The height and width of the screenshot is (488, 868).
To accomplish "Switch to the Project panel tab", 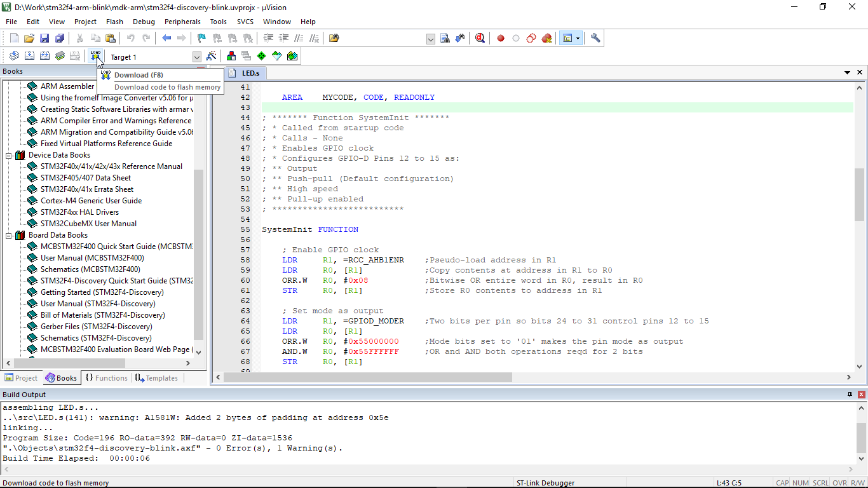I will [21, 378].
